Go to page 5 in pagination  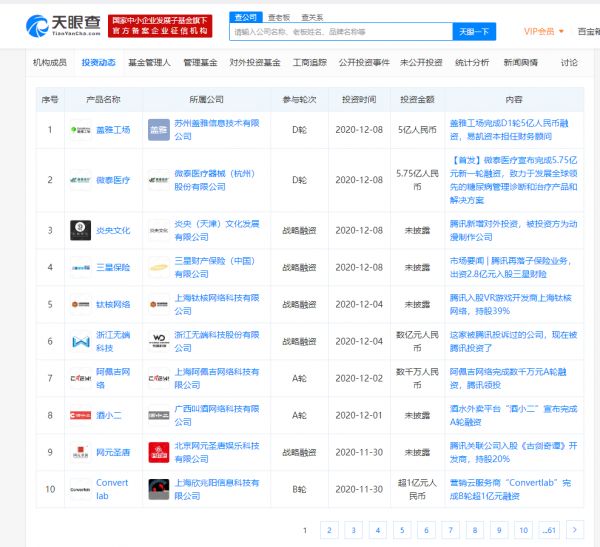pos(402,529)
